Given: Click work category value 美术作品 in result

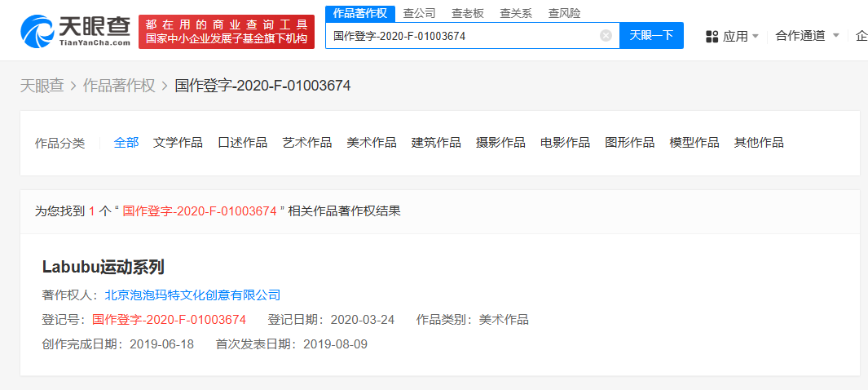Looking at the screenshot, I should tap(504, 320).
